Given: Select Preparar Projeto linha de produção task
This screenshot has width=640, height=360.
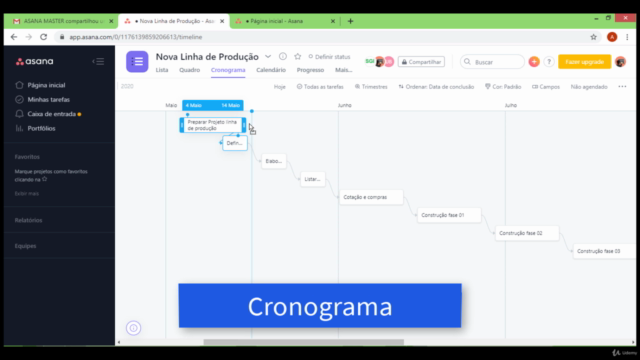Looking at the screenshot, I should coord(213,125).
